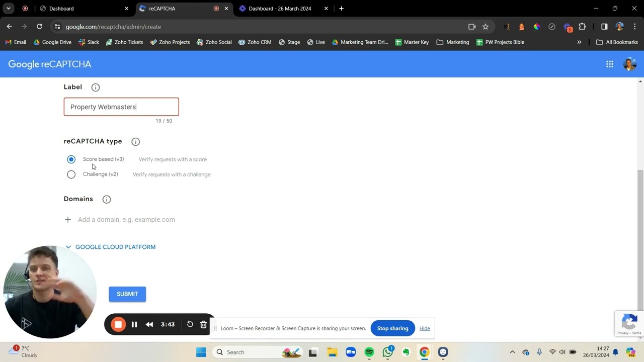Open the PW Projects Bible bookmark

pyautogui.click(x=500, y=42)
